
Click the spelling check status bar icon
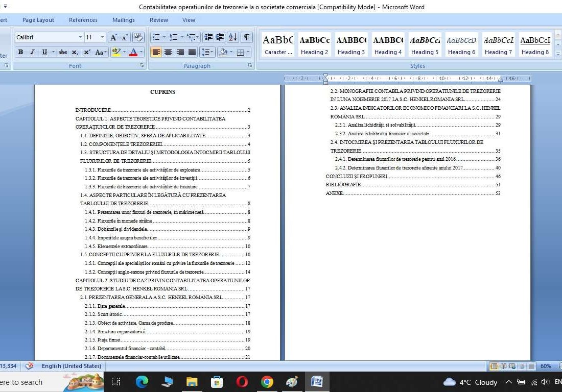[x=29, y=366]
